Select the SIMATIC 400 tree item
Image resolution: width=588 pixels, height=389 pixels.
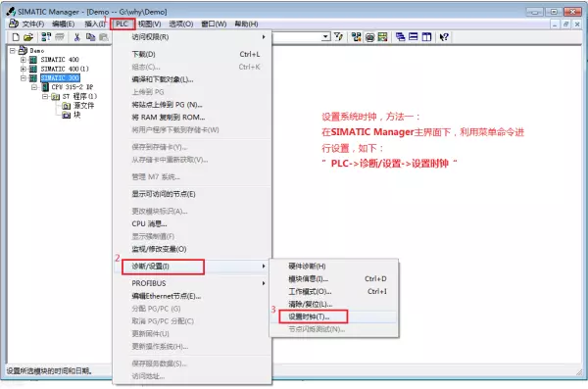click(x=60, y=59)
